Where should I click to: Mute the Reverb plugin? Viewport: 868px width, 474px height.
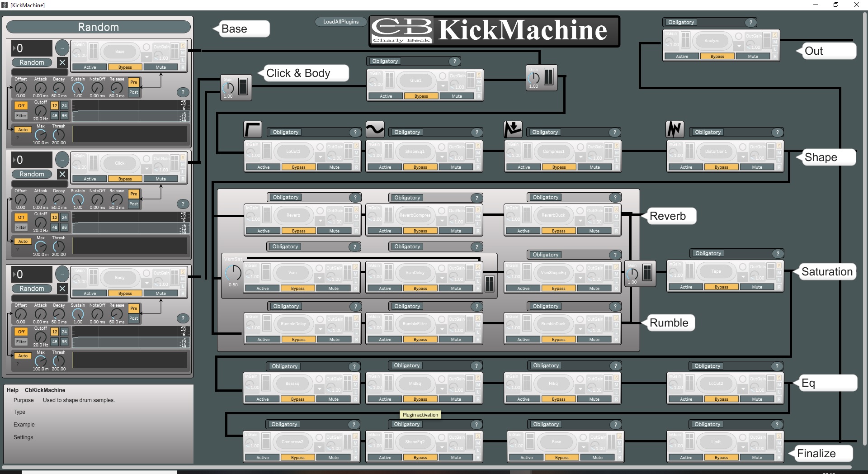334,231
